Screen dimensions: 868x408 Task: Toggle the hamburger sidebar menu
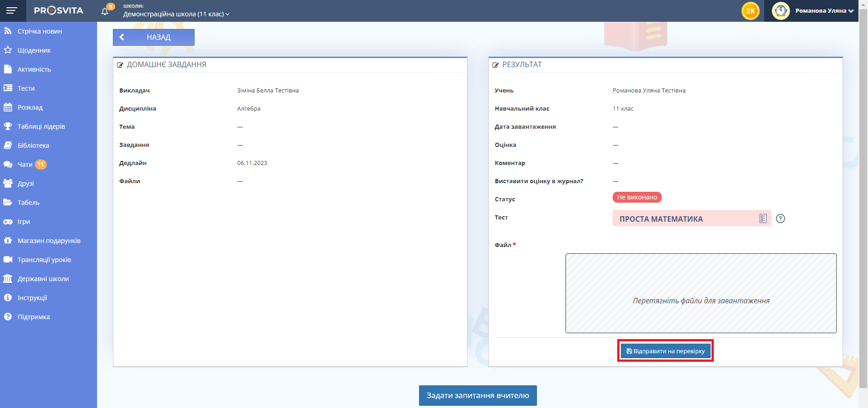click(x=12, y=10)
